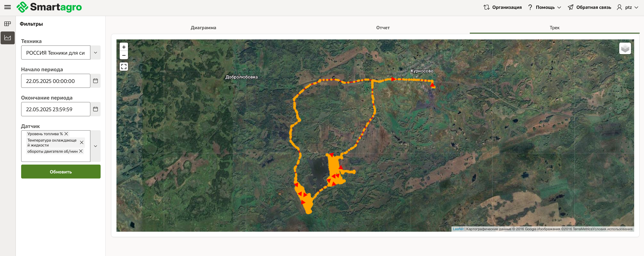Image resolution: width=644 pixels, height=256 pixels.
Task: Remove the 'Уровень топлива %' sensor tag
Action: (66, 134)
